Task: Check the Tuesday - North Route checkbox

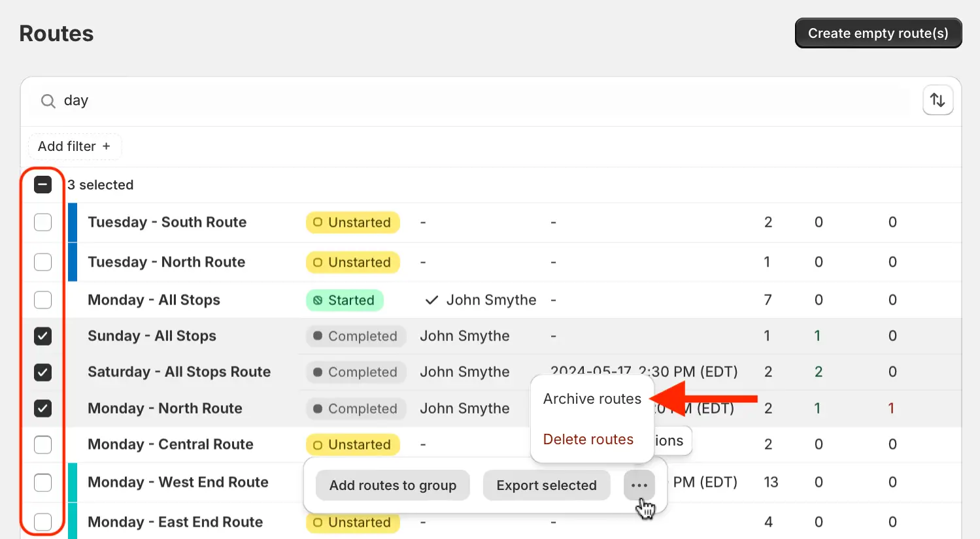Action: [42, 262]
